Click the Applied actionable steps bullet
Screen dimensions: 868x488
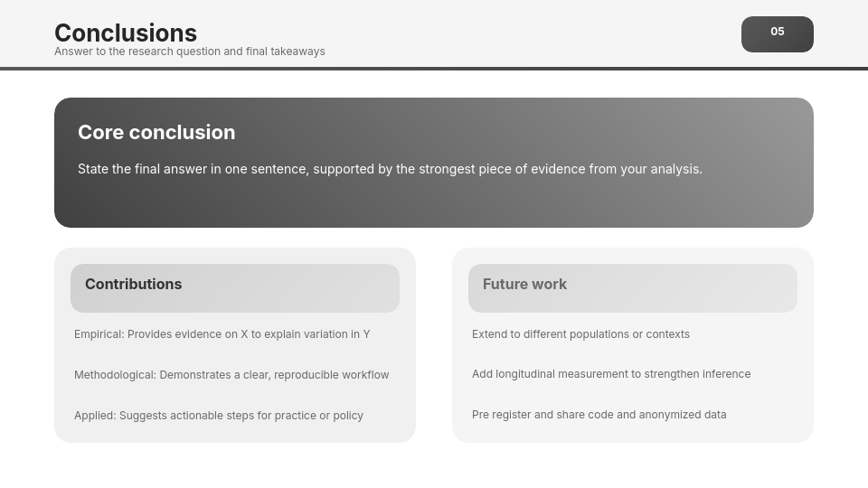pos(219,416)
